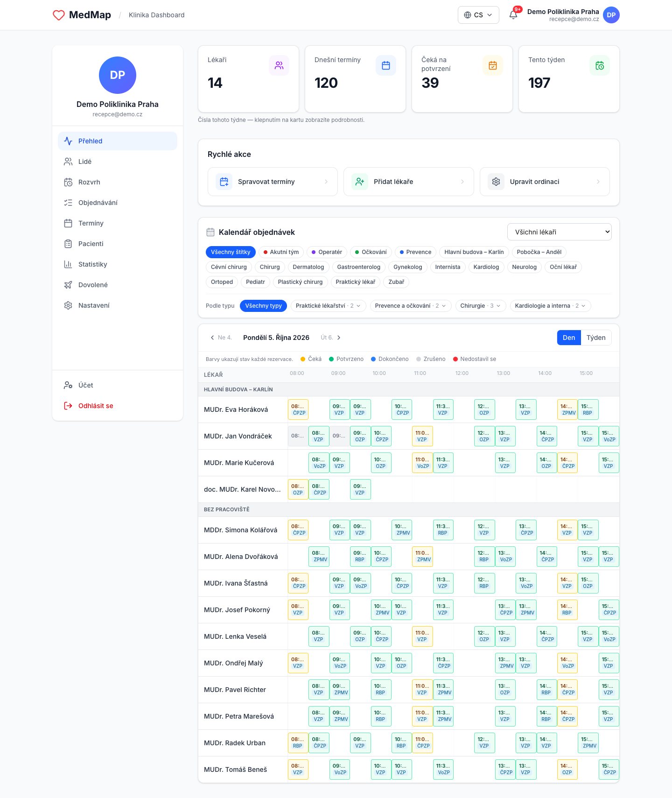Expand the Prevence a očkování dropdown
The width and height of the screenshot is (672, 798).
411,306
